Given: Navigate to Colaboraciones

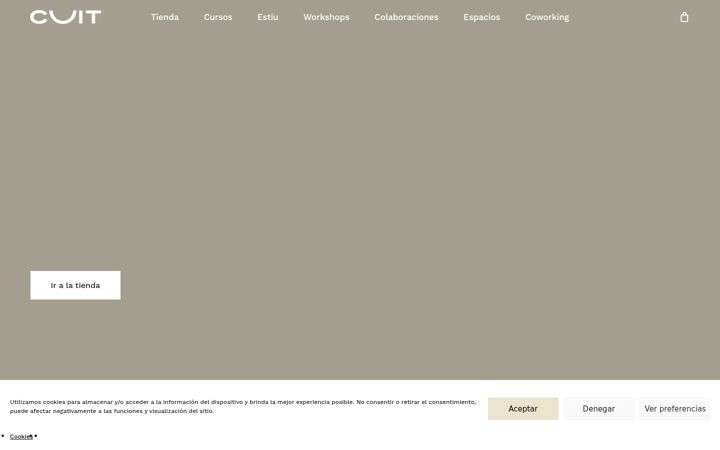Looking at the screenshot, I should [406, 17].
